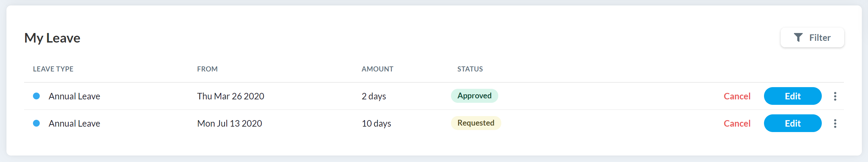The height and width of the screenshot is (162, 868).
Task: Click blue dot beside first Annual Leave
Action: 36,96
